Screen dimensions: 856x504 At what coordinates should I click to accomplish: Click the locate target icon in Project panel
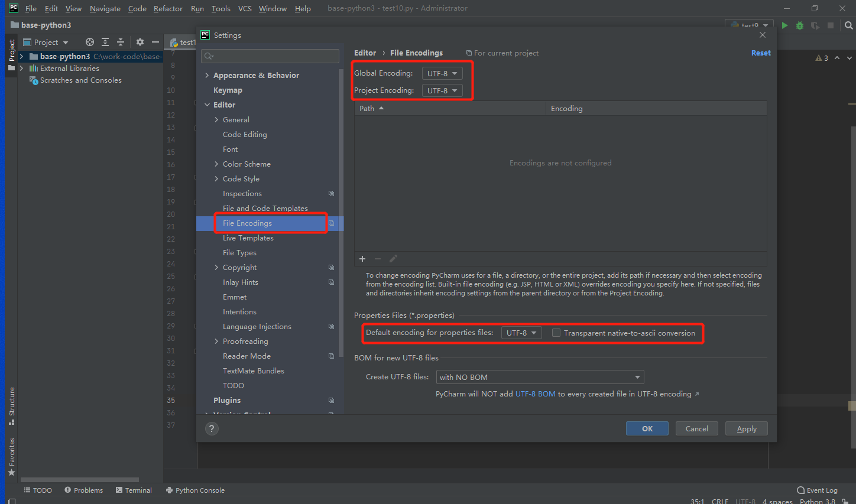[90, 42]
